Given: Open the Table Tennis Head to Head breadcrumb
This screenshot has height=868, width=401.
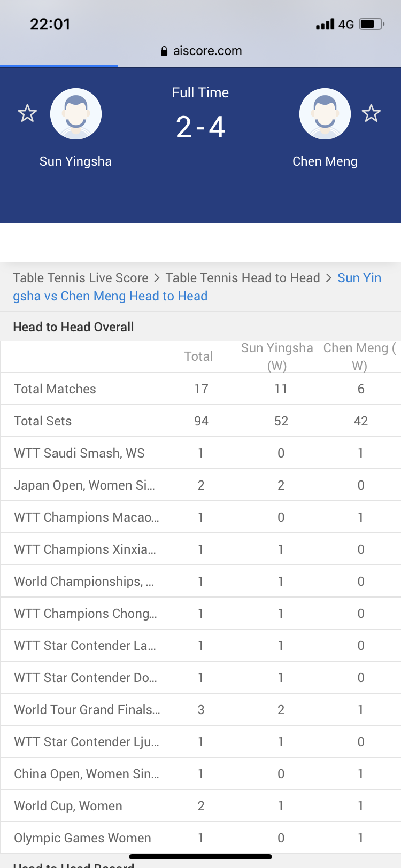Looking at the screenshot, I should click(243, 278).
